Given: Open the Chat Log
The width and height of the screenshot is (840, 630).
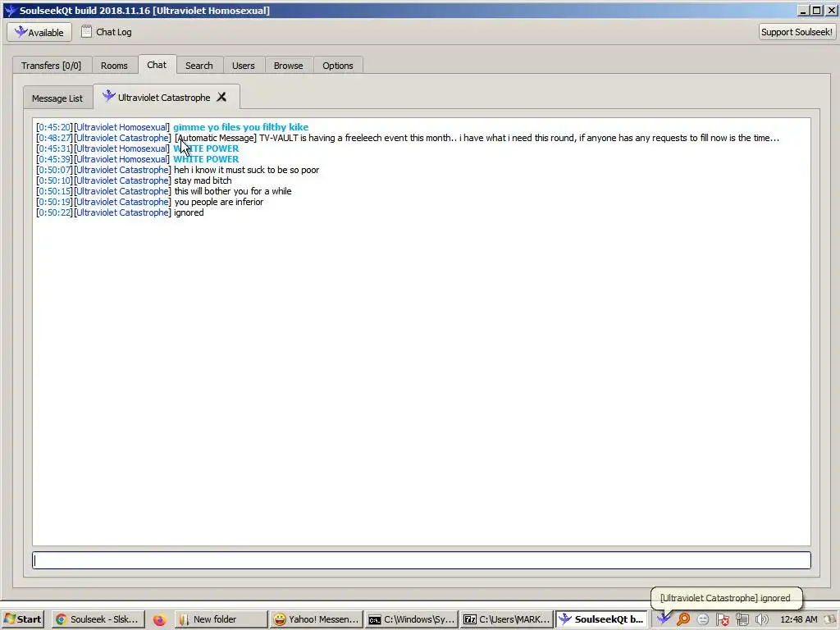Looking at the screenshot, I should 107,32.
